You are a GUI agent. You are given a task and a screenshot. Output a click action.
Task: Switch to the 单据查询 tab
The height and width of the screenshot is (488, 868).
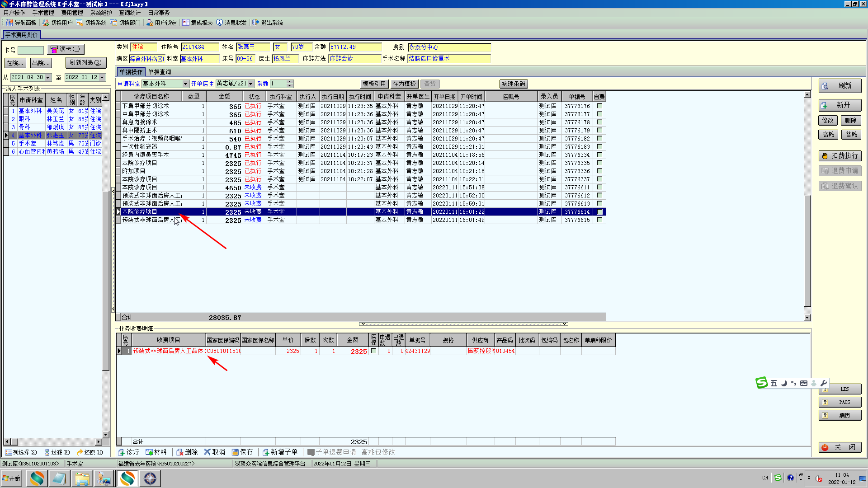tap(160, 72)
